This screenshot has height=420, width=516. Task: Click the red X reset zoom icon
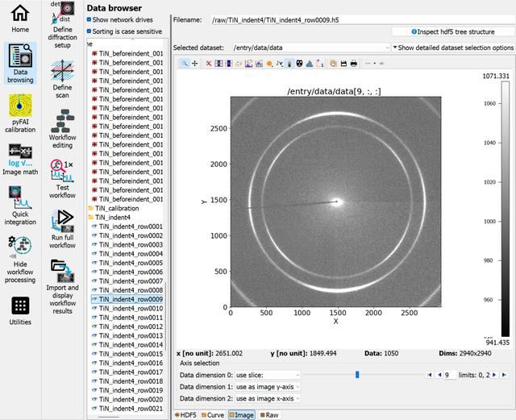click(x=209, y=63)
